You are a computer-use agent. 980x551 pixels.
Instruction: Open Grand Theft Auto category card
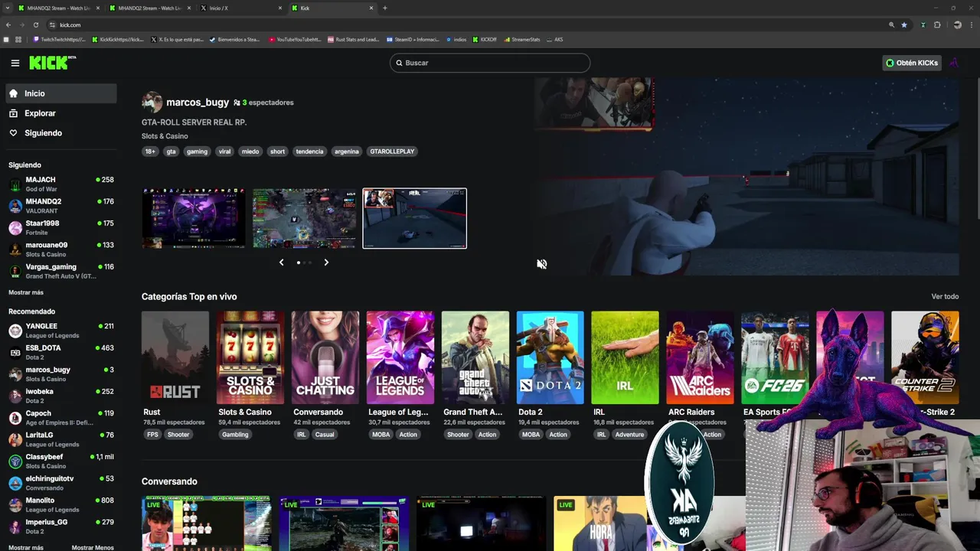point(475,357)
